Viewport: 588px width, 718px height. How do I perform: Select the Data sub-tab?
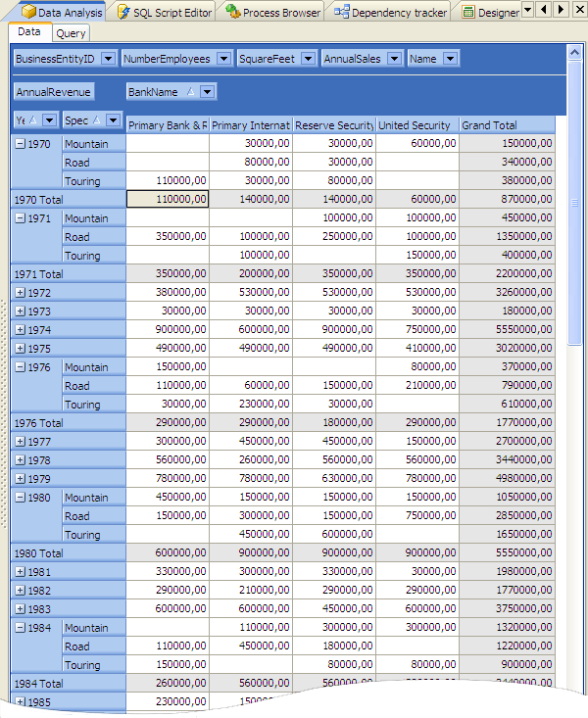coord(29,31)
